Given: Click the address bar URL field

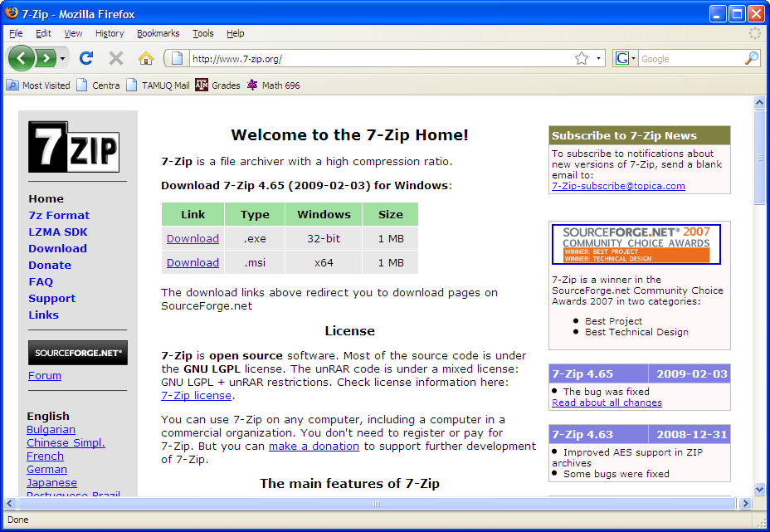Looking at the screenshot, I should pyautogui.click(x=381, y=58).
